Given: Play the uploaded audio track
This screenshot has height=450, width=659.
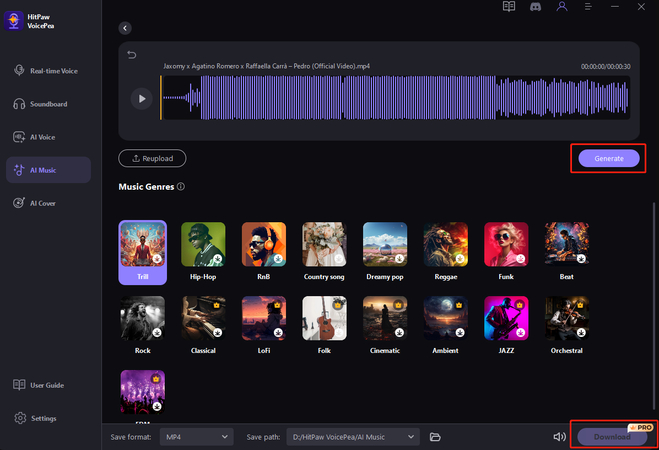Looking at the screenshot, I should coord(142,98).
